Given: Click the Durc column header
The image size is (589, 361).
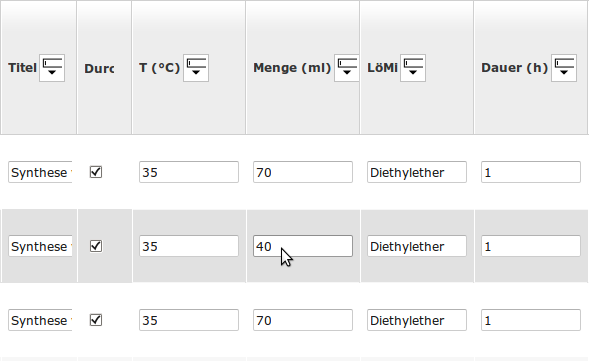Looking at the screenshot, I should [x=99, y=68].
